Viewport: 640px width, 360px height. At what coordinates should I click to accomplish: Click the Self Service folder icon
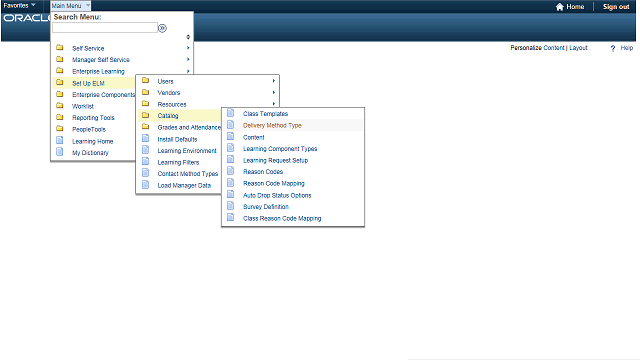tap(60, 47)
